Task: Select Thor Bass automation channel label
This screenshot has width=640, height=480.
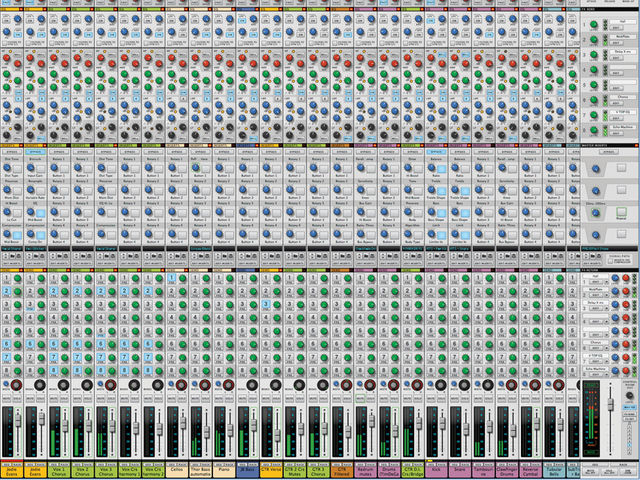Action: point(200,472)
